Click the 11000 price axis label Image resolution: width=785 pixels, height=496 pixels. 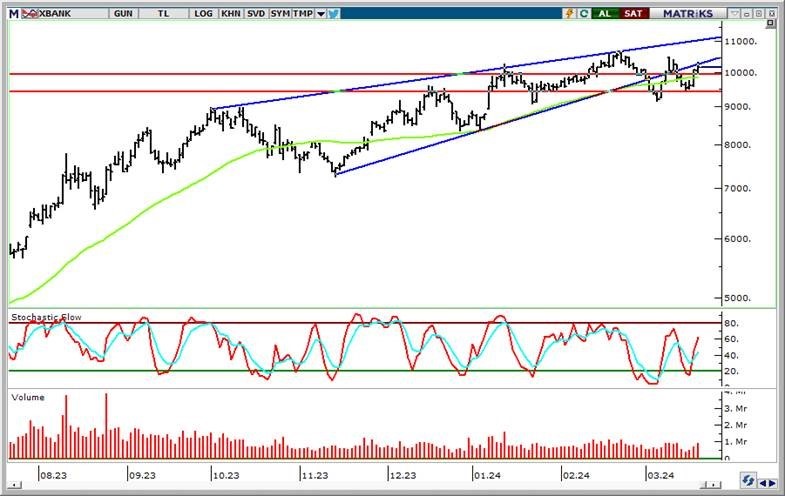[x=740, y=42]
